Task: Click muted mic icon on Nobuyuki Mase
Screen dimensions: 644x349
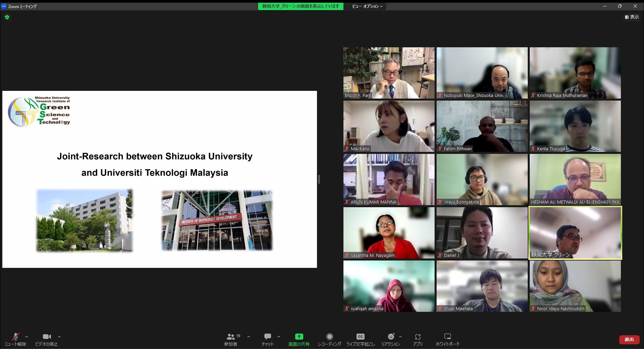Action: [440, 95]
